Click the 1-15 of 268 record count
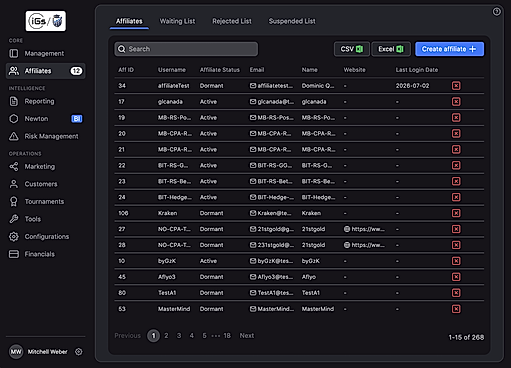Screen dimensions: 511x368 pos(466,337)
